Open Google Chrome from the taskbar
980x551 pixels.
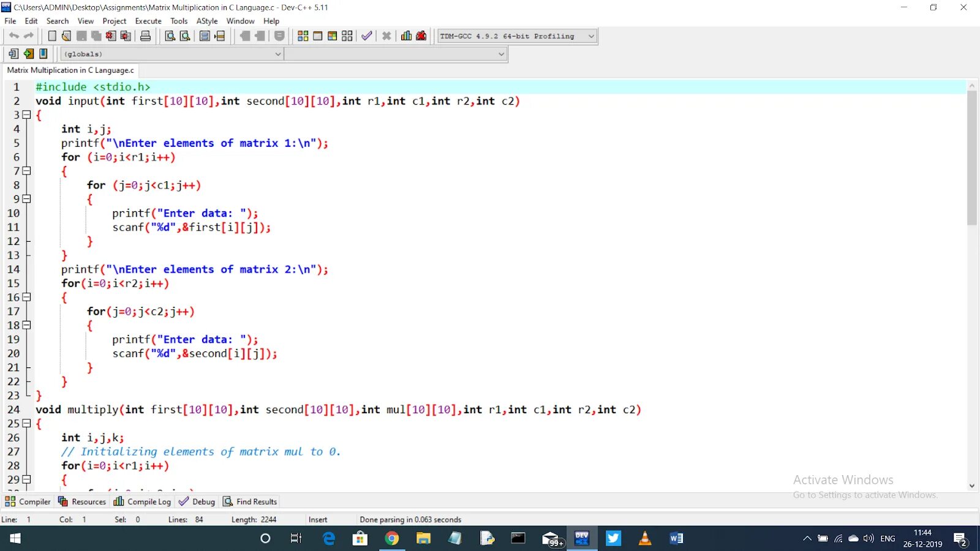click(392, 538)
